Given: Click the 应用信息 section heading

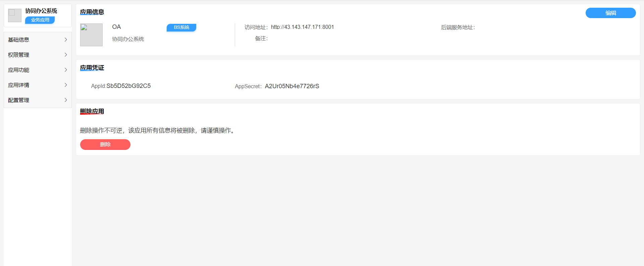Looking at the screenshot, I should 92,12.
